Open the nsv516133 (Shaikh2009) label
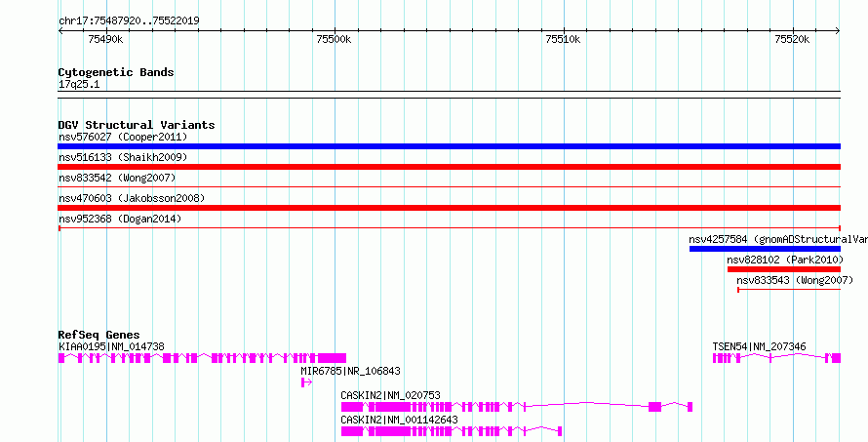The image size is (868, 442). 123,157
